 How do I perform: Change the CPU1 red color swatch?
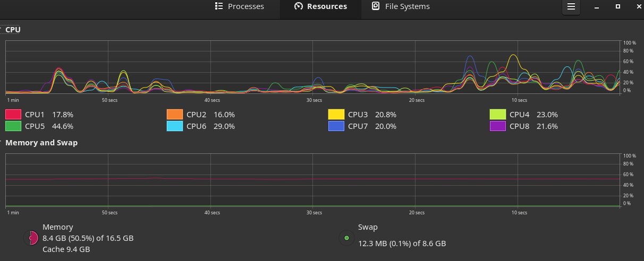13,114
